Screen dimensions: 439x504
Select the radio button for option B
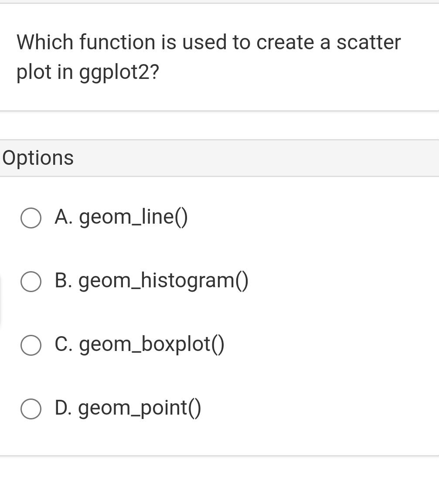[31, 281]
